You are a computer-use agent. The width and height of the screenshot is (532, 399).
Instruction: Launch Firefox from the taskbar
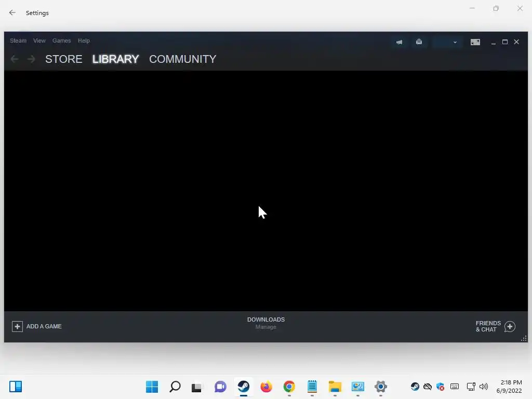coord(267,387)
